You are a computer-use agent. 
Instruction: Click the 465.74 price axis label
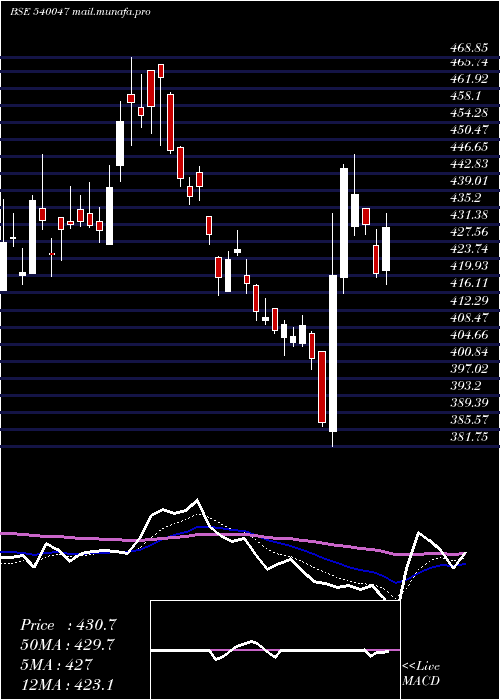[469, 63]
